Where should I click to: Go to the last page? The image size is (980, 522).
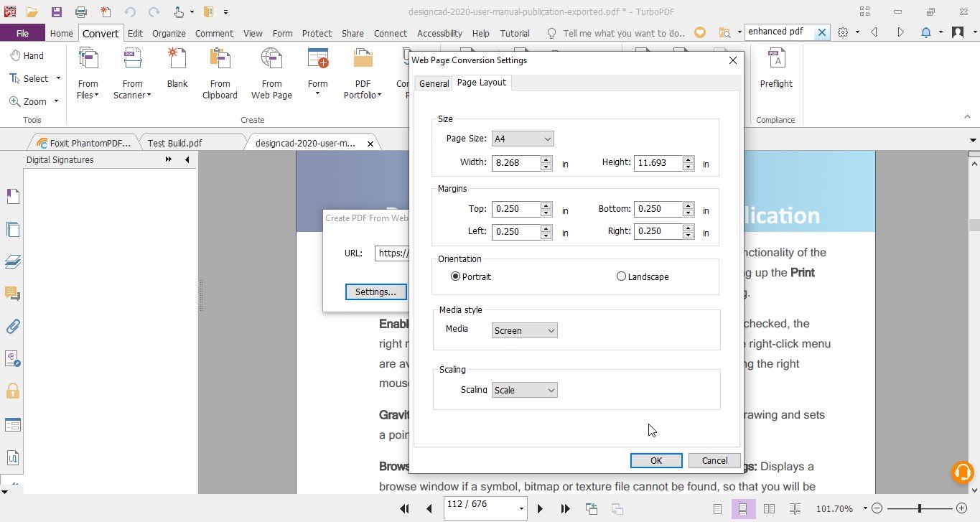click(x=565, y=508)
